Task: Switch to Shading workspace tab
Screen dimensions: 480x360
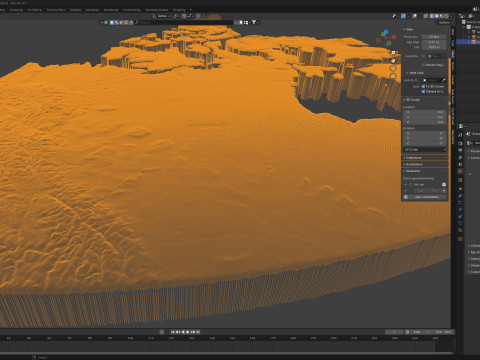Action: [x=75, y=10]
